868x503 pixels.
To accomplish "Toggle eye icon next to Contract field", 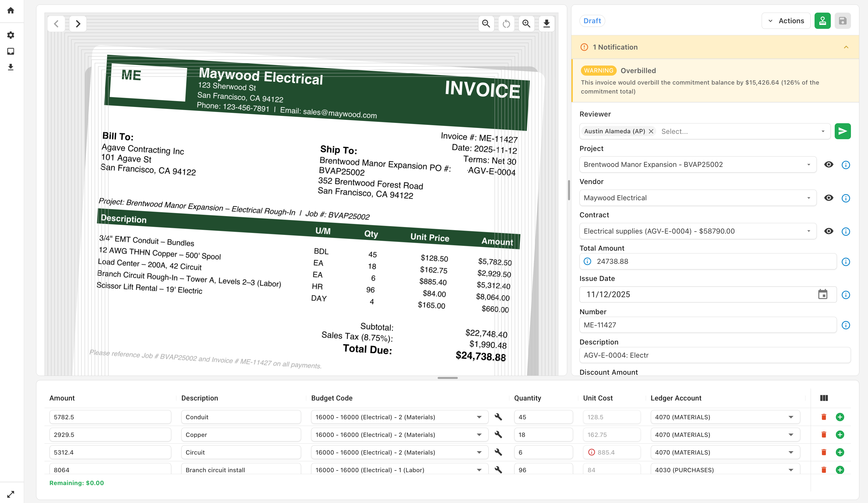I will coord(828,231).
